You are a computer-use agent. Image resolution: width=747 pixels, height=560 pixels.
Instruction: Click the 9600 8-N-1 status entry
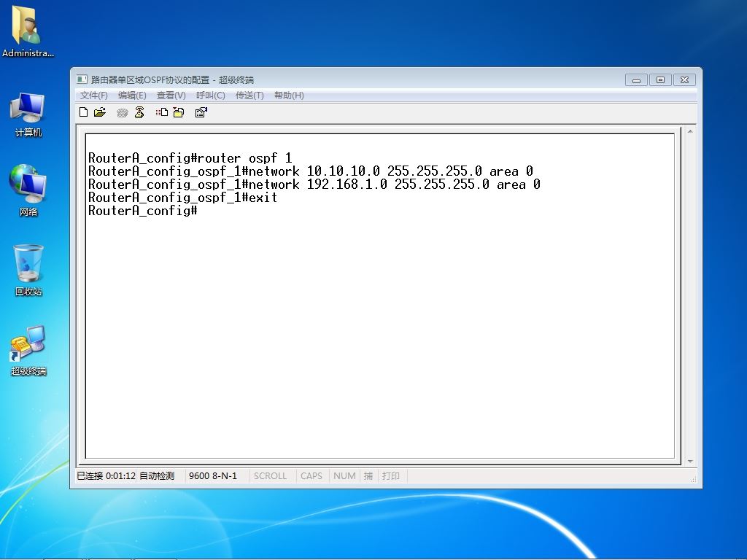tap(213, 475)
